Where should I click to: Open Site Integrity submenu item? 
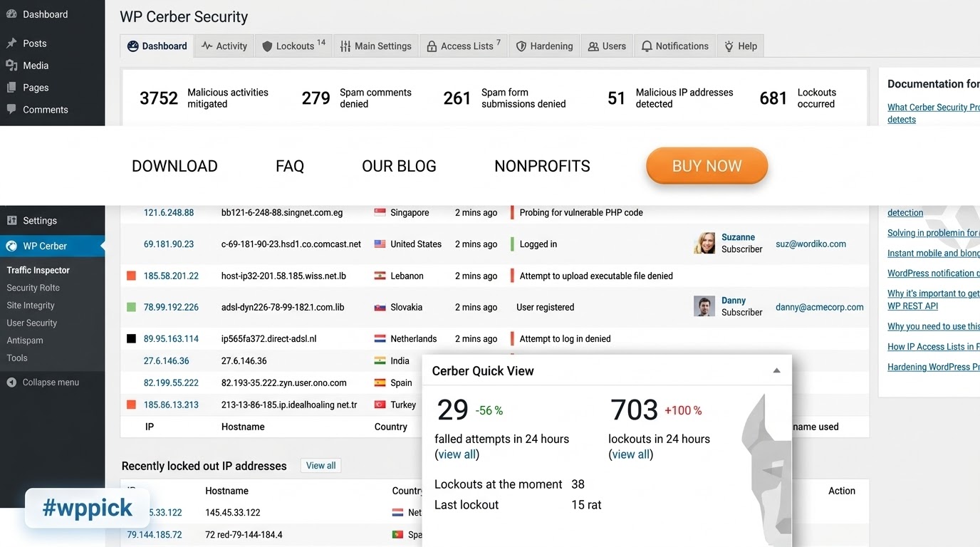(x=31, y=305)
